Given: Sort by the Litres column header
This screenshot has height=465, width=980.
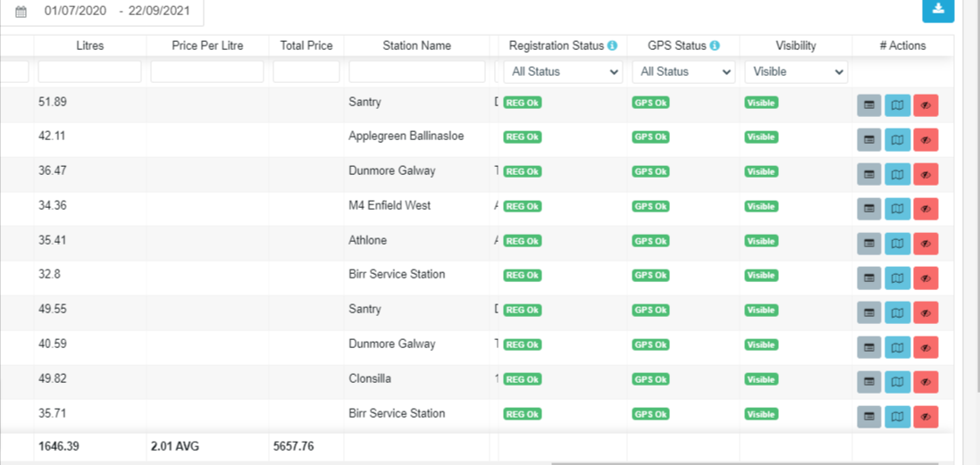Looking at the screenshot, I should pos(90,46).
